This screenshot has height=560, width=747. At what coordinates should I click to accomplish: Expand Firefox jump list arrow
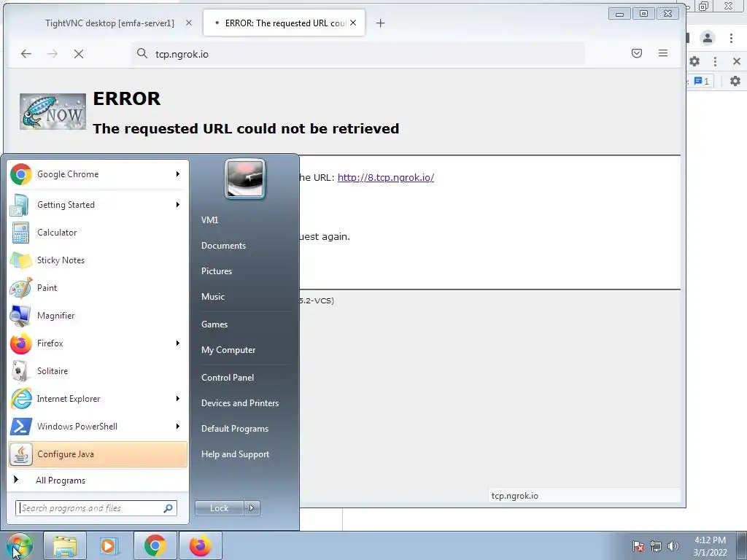(x=178, y=343)
